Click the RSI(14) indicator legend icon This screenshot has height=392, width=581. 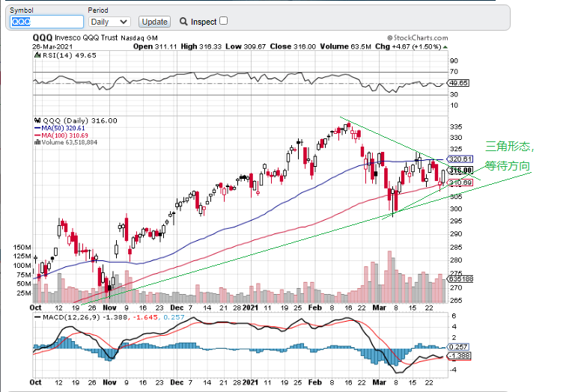pyautogui.click(x=34, y=55)
